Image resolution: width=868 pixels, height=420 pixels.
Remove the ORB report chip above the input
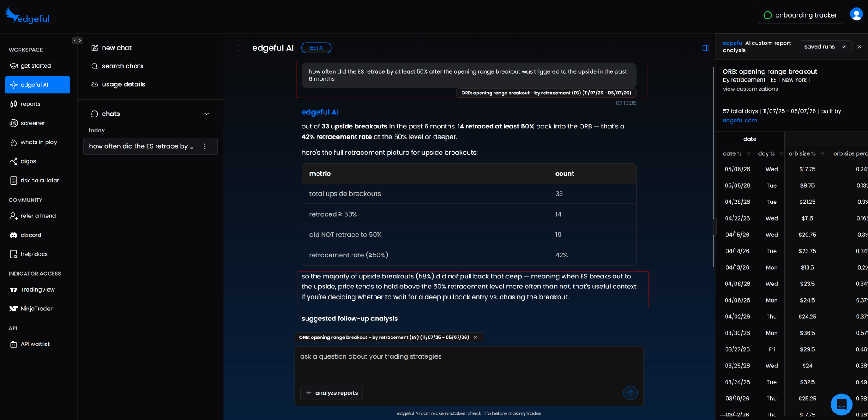tap(476, 338)
